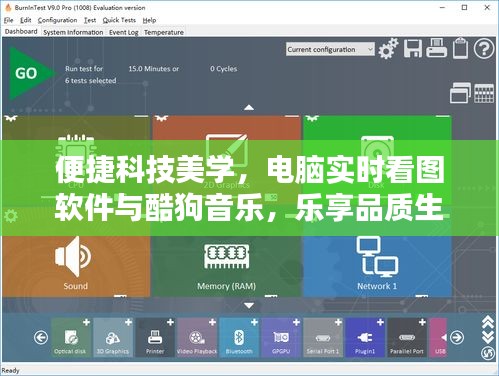Click the Serial Port 1 test icon
Image resolution: width=499 pixels, height=376 pixels.
tap(323, 338)
